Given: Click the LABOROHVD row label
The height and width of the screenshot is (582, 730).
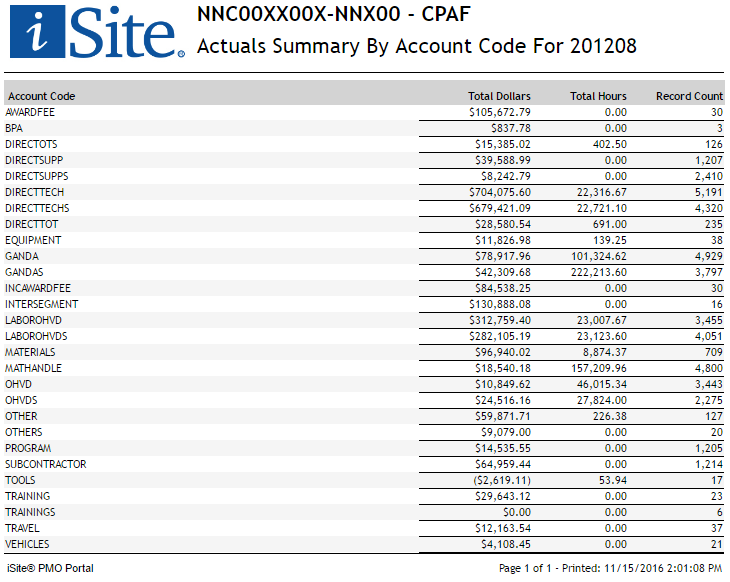Looking at the screenshot, I should point(34,320).
